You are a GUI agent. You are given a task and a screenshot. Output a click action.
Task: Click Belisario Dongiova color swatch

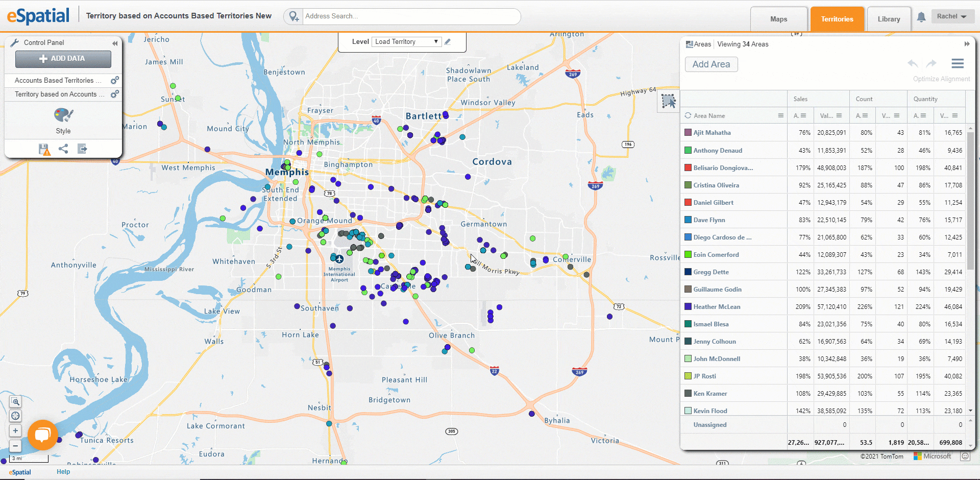[x=688, y=167]
